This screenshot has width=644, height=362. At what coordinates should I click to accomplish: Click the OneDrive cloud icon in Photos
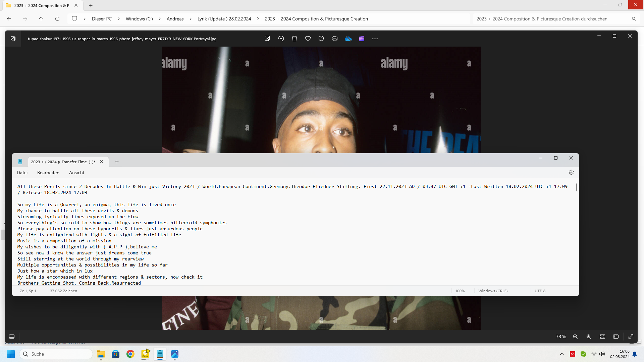(348, 39)
